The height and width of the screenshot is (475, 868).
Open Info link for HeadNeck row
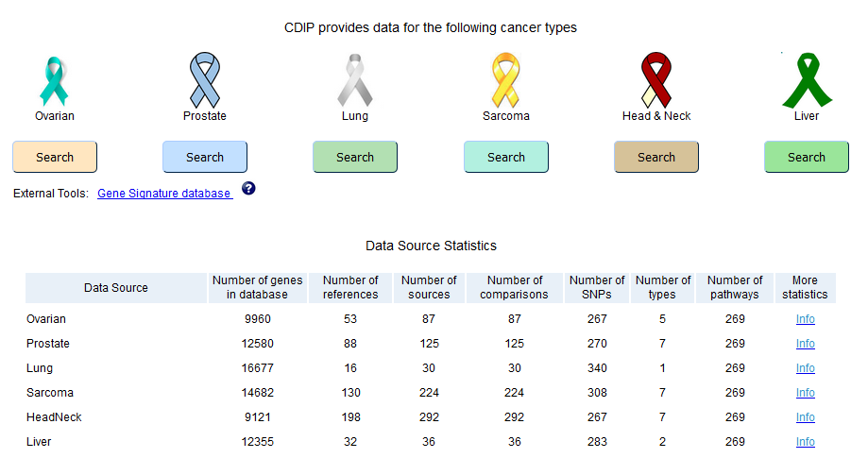point(806,416)
